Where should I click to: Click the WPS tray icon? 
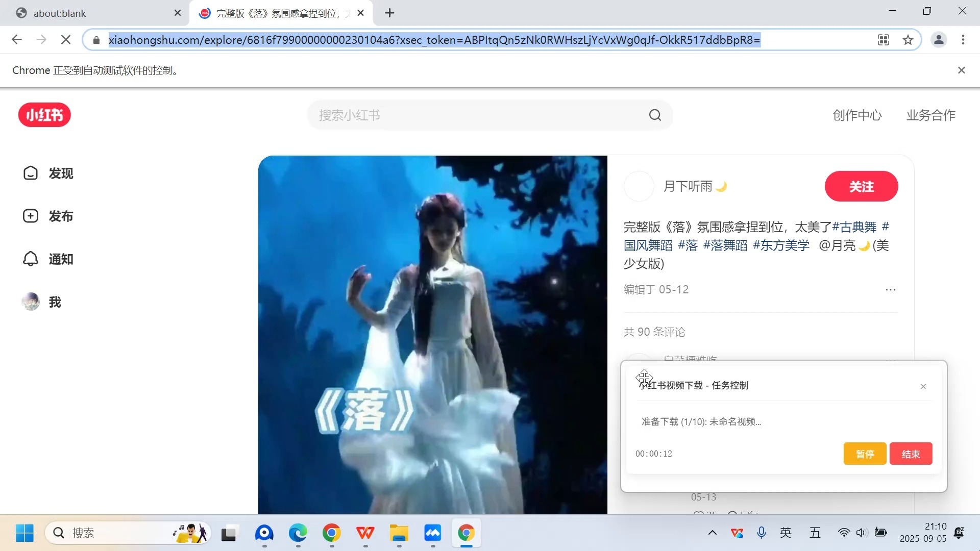[737, 533]
